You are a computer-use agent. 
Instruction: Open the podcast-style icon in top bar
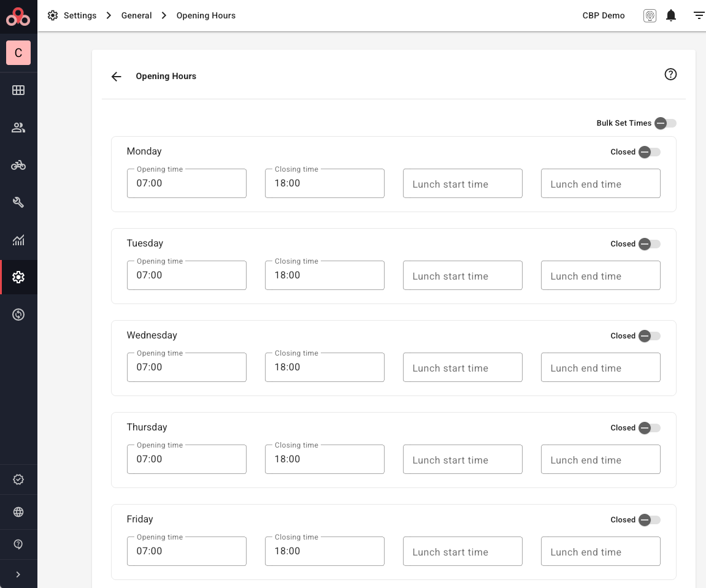click(650, 16)
